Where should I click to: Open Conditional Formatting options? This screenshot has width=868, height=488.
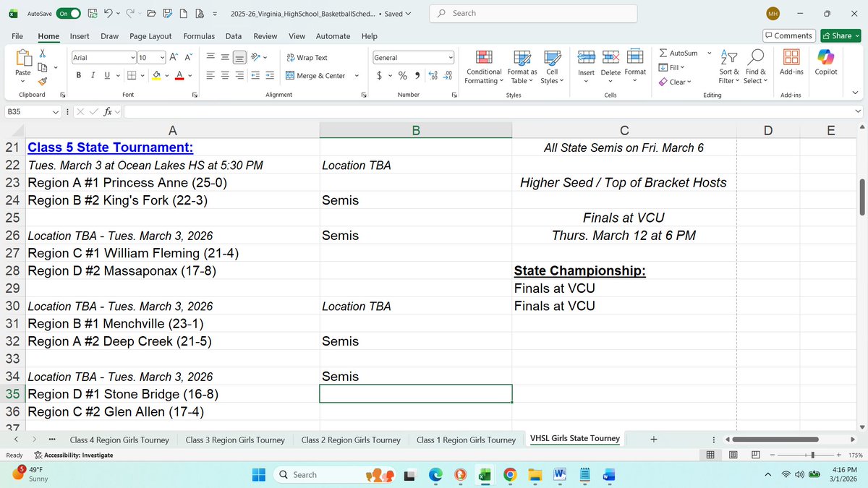[x=483, y=68]
